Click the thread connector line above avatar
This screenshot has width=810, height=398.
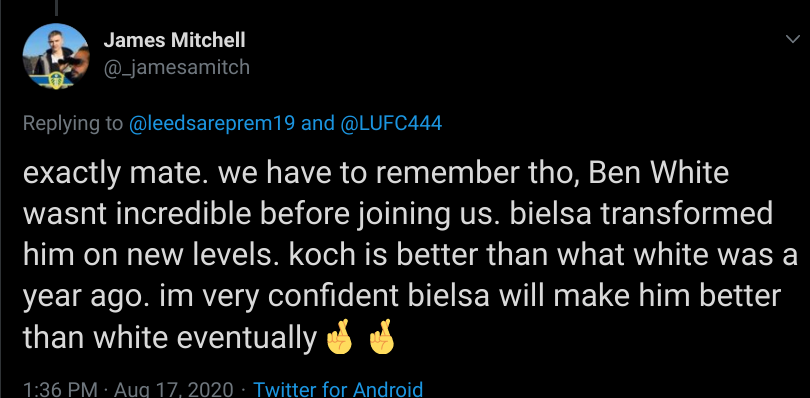tap(56, 7)
